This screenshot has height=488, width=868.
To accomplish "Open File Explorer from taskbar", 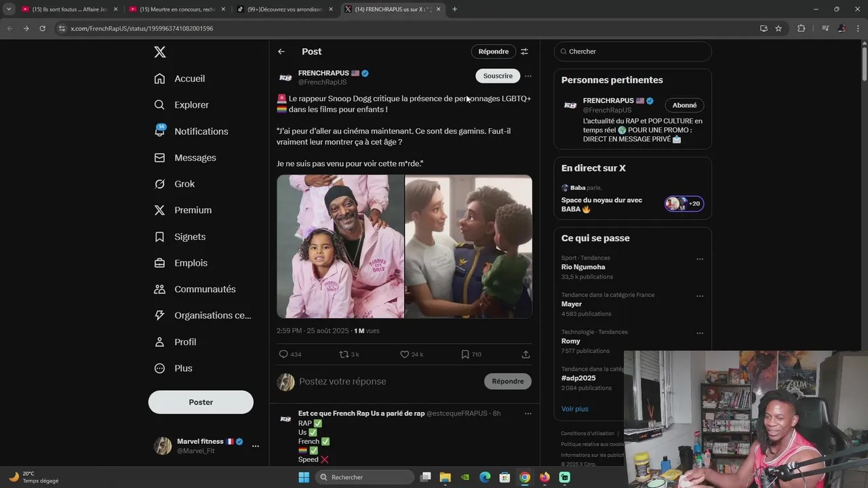I will point(446,477).
